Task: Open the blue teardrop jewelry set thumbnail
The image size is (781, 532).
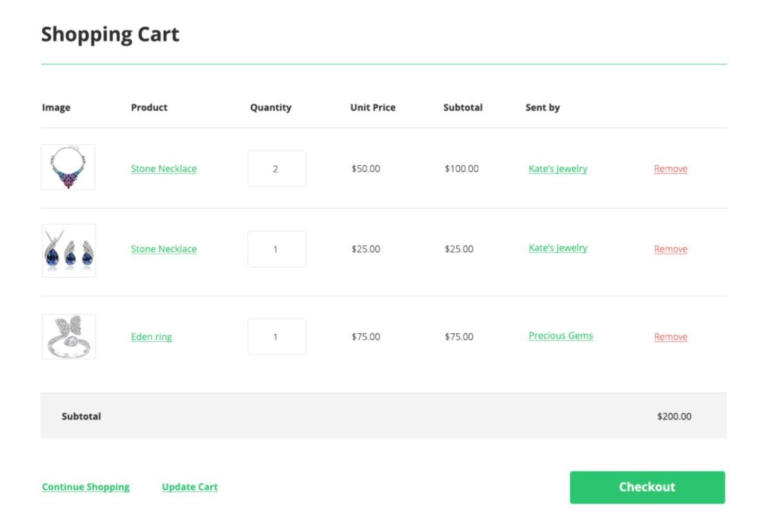Action: (68, 250)
